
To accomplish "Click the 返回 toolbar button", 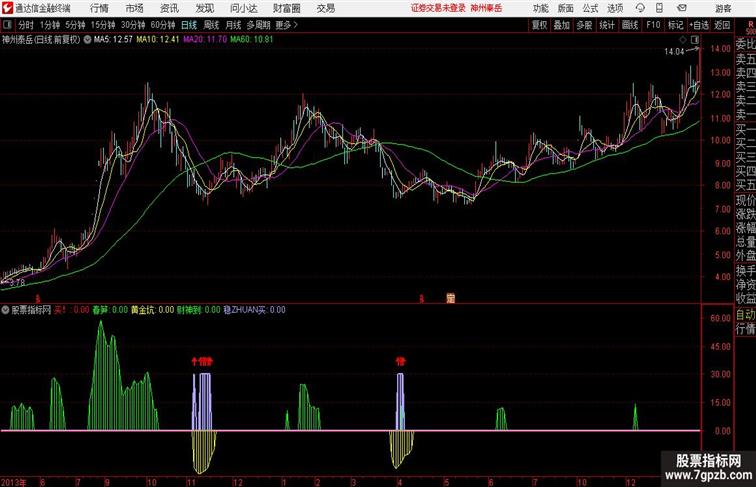I will [x=722, y=25].
